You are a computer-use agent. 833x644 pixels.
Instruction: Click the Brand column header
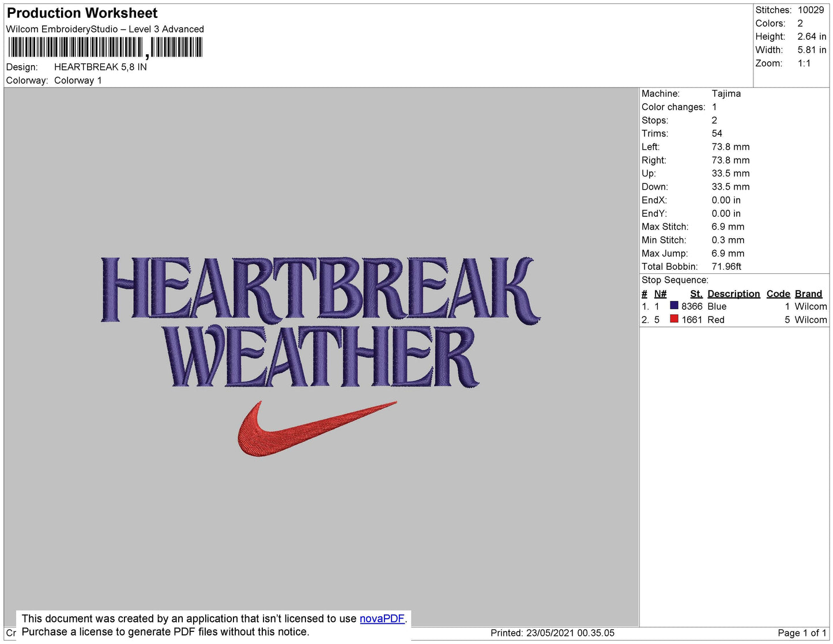pos(808,293)
